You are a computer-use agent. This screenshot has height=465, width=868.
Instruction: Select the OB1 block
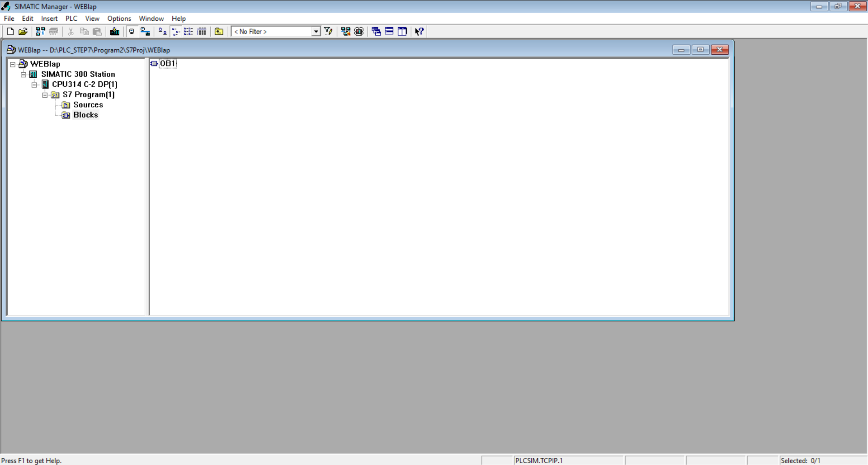coord(167,63)
